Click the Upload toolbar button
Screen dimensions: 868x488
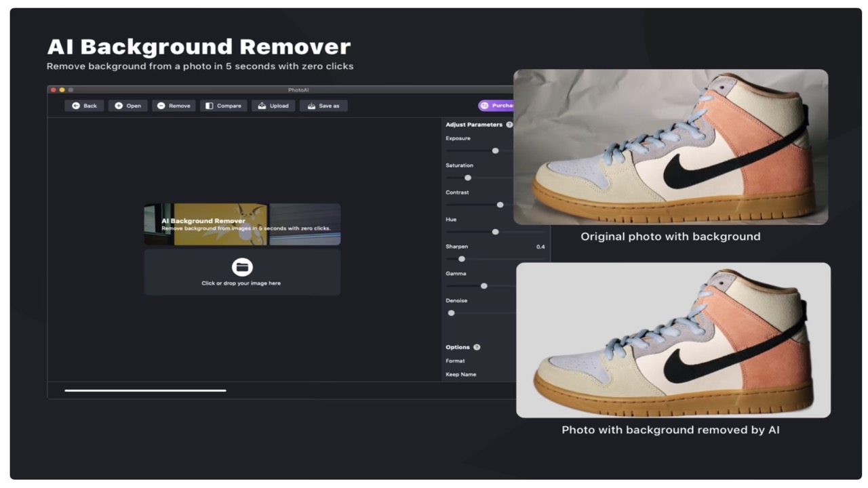(273, 106)
